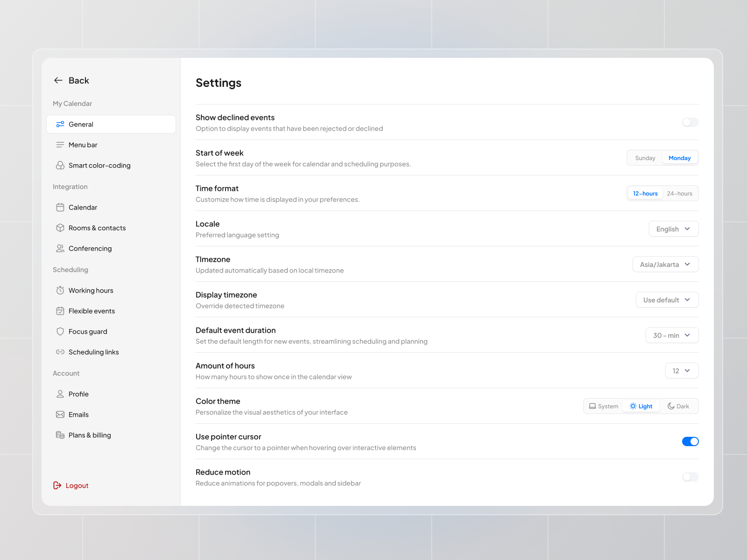Select the 24-hours time format
Image resolution: width=747 pixels, height=560 pixels.
[680, 193]
